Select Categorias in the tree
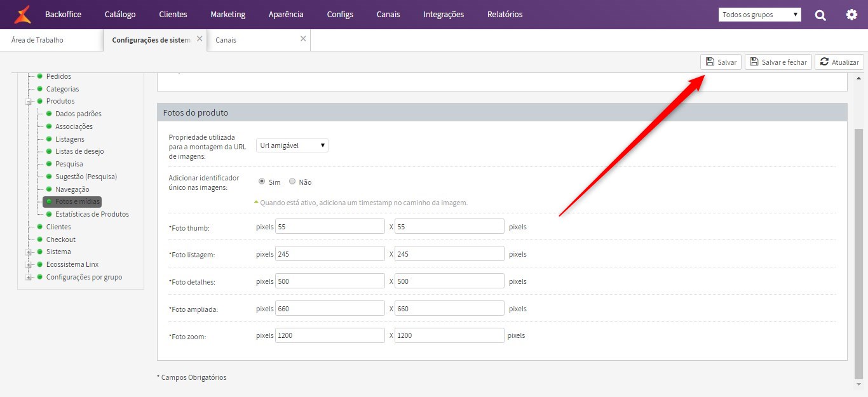 tap(62, 89)
